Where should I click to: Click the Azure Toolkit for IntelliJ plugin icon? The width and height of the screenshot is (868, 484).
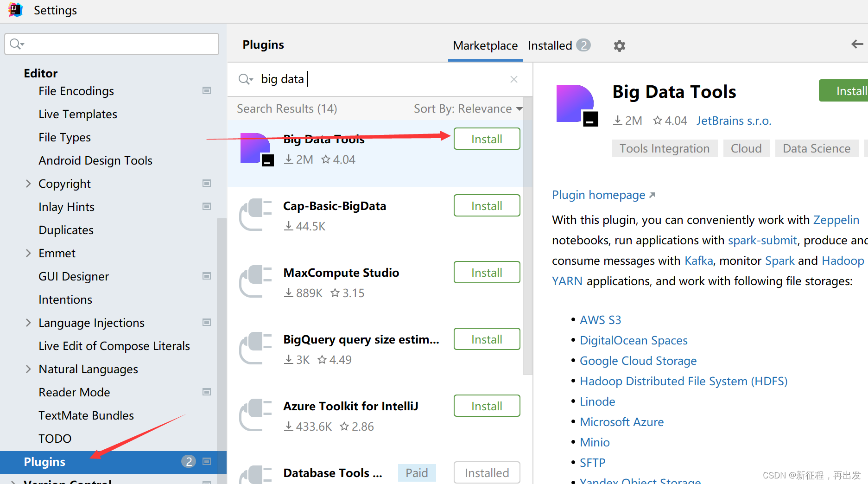click(x=255, y=415)
